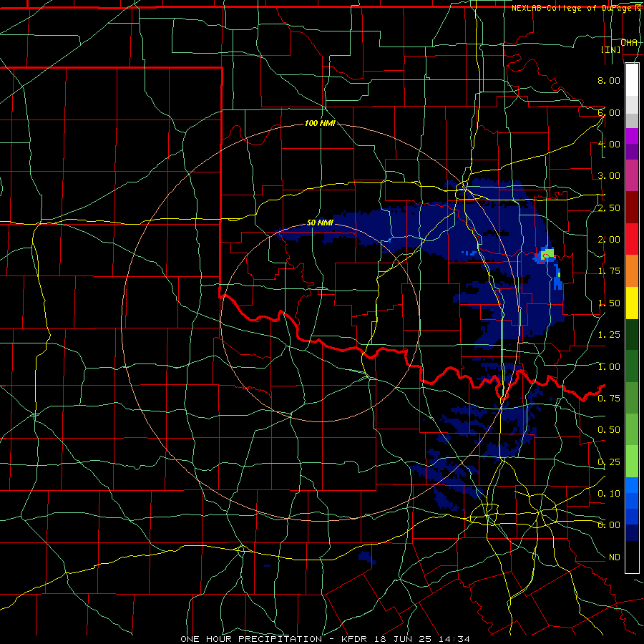Screen dimensions: 644x644
Task: Click the "(IN)" units label
Action: tap(611, 49)
